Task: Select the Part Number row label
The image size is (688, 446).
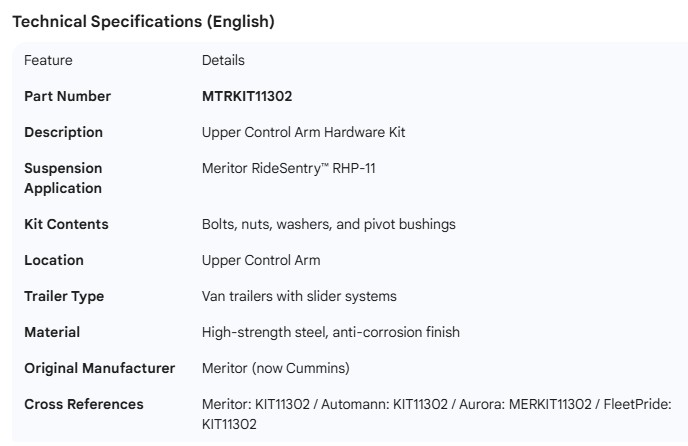Action: pos(67,96)
